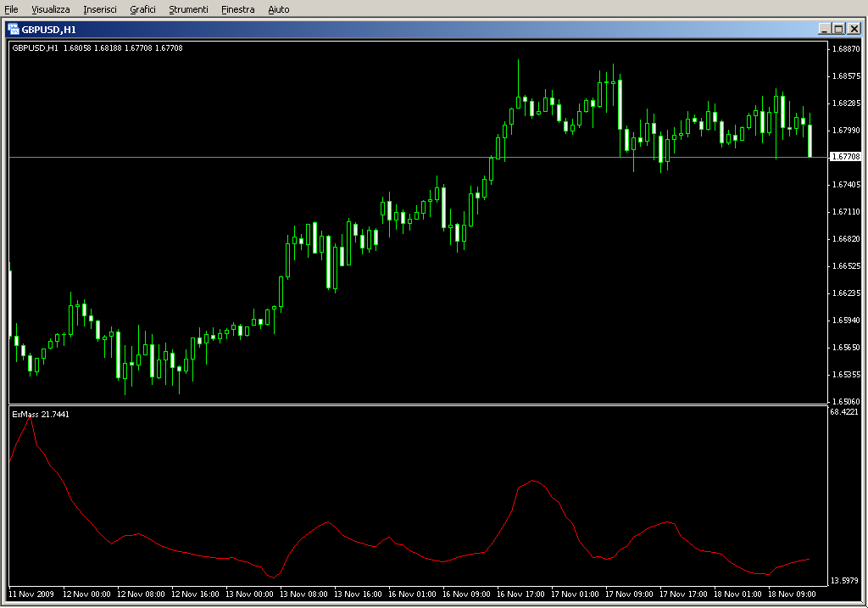868x608 pixels.
Task: Click the GBPUSD chart window icon
Action: tap(14, 29)
